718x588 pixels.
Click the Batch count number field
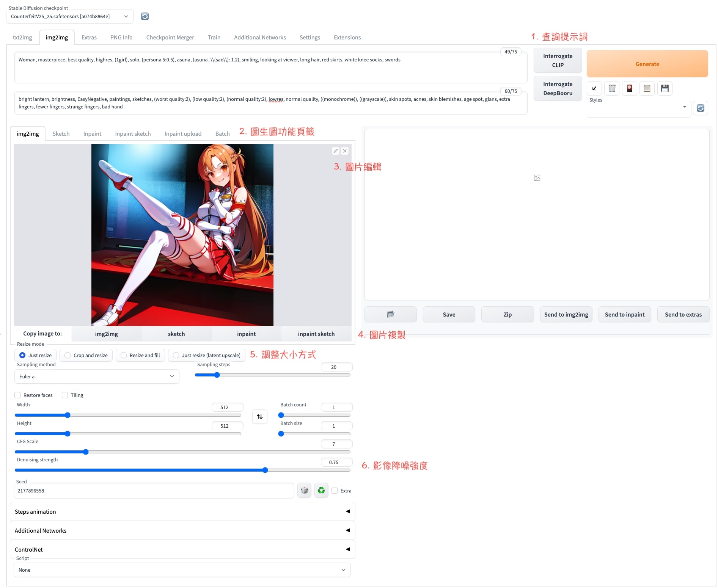click(336, 407)
